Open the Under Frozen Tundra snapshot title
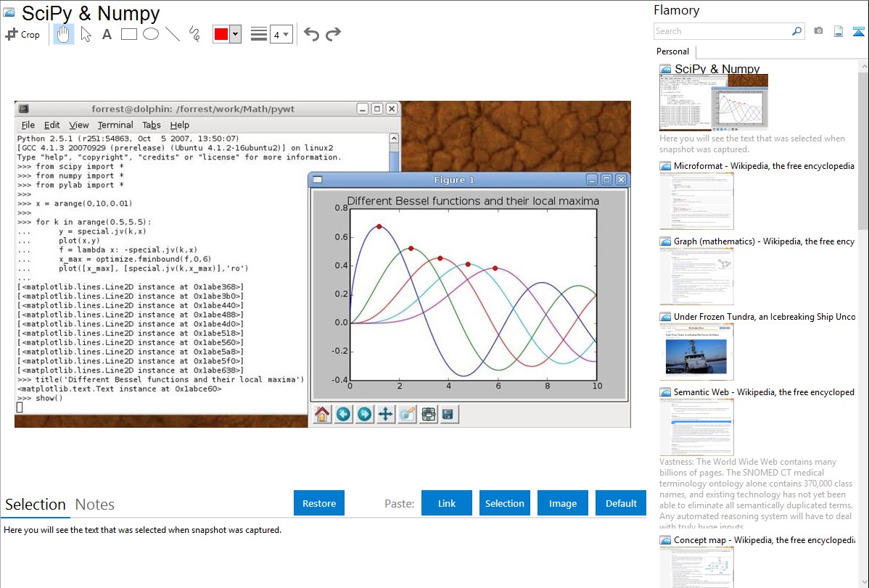This screenshot has height=588, width=869. 765,316
